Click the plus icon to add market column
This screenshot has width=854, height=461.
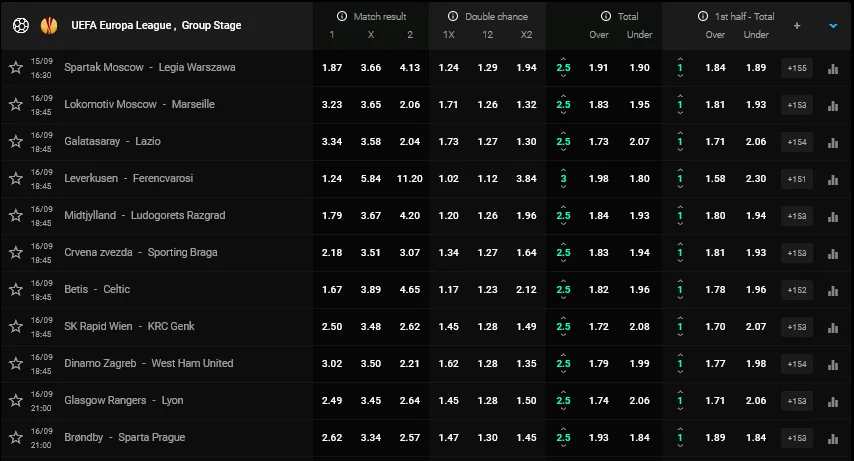click(x=797, y=26)
